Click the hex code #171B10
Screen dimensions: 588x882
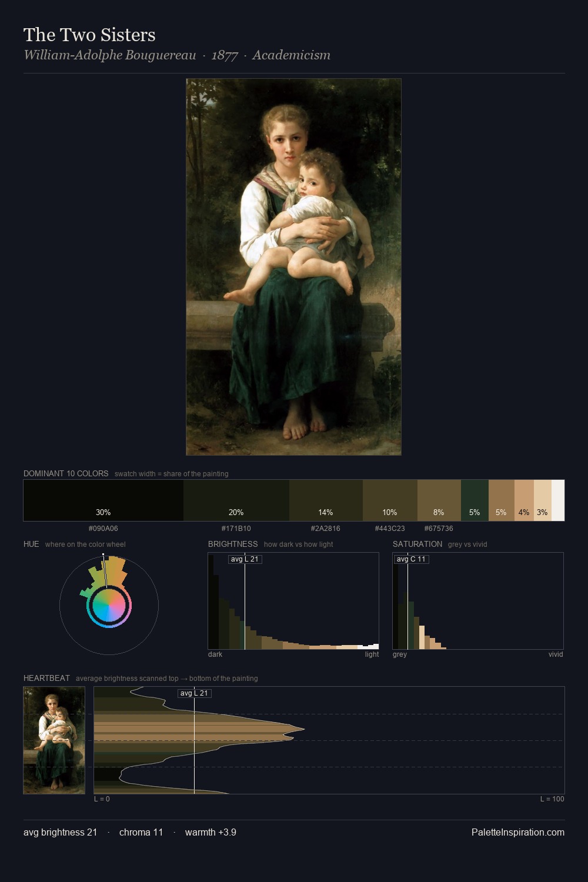pyautogui.click(x=236, y=529)
